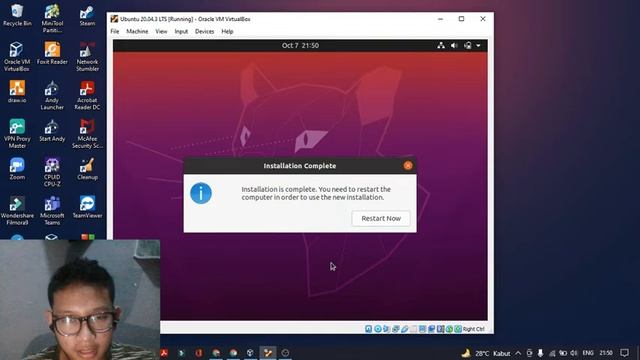Select the Start Andy desktop icon
Viewport: 640px width, 360px height.
[x=52, y=130]
